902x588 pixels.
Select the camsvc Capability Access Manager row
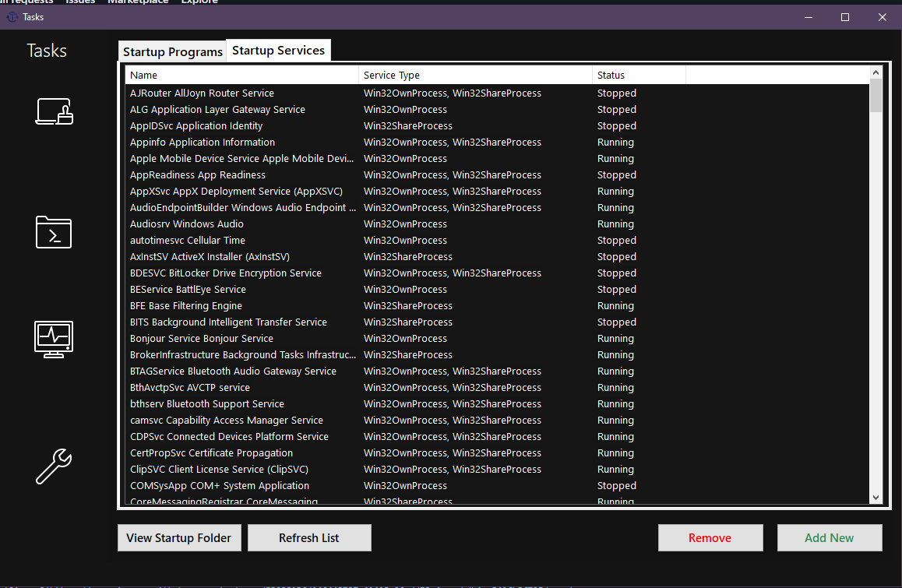pos(497,421)
